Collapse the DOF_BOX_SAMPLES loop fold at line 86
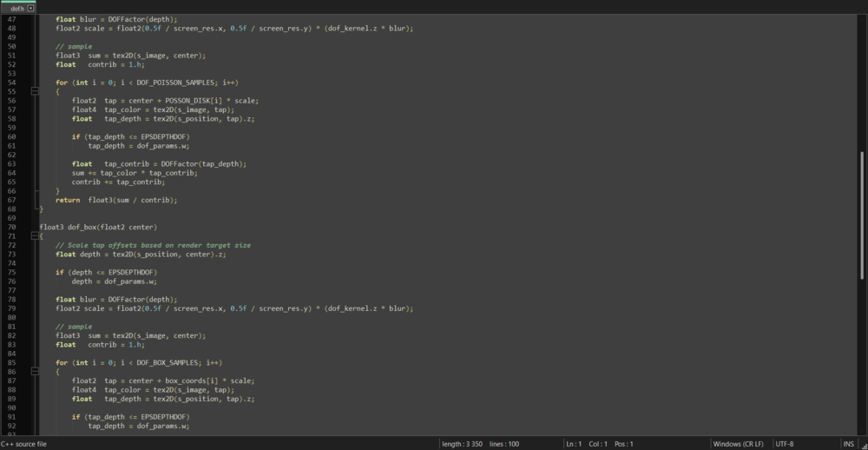Image resolution: width=868 pixels, height=450 pixels. (x=35, y=371)
